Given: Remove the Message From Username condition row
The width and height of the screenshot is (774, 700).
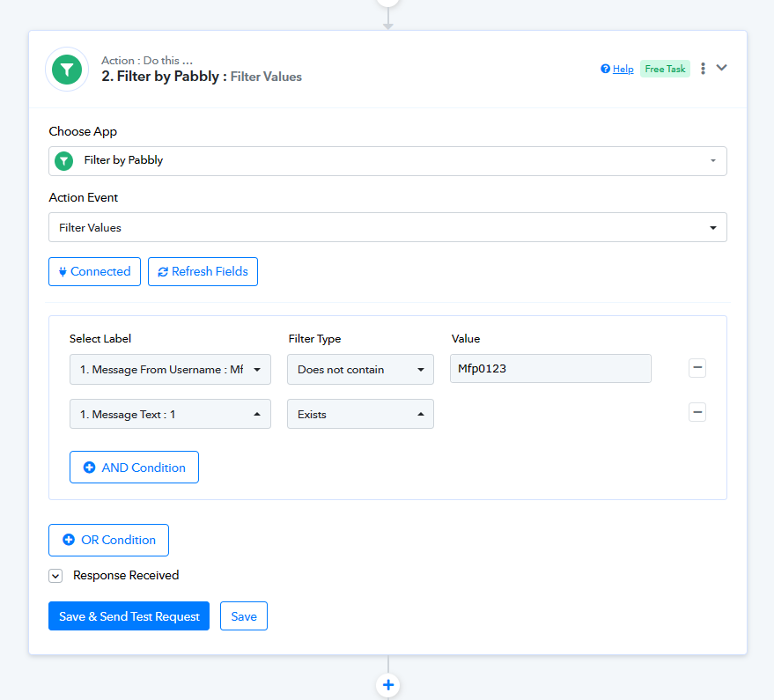Looking at the screenshot, I should 697,368.
